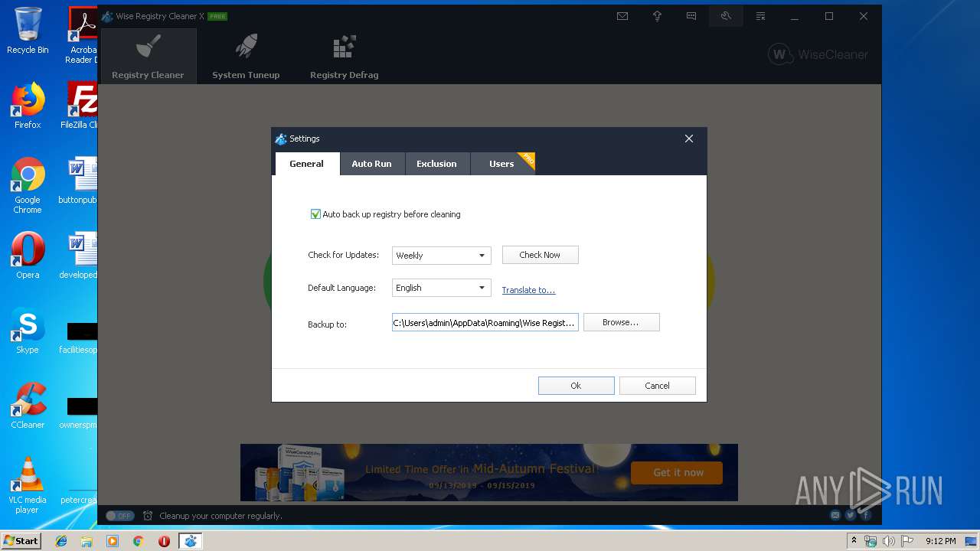
Task: Open the menu list icon in title bar
Action: 760,16
